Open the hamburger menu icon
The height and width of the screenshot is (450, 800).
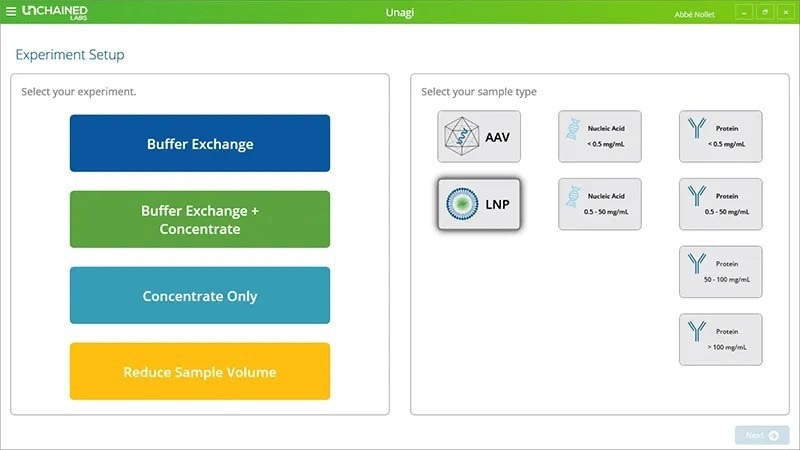[11, 12]
